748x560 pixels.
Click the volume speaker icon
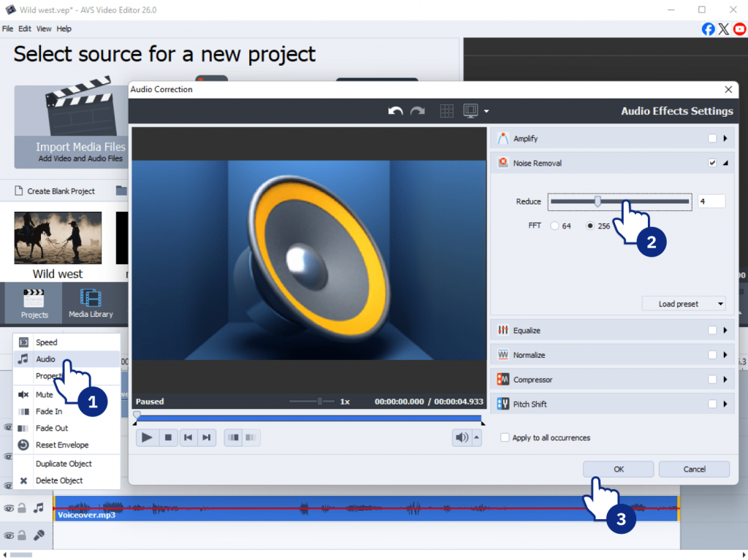point(462,437)
